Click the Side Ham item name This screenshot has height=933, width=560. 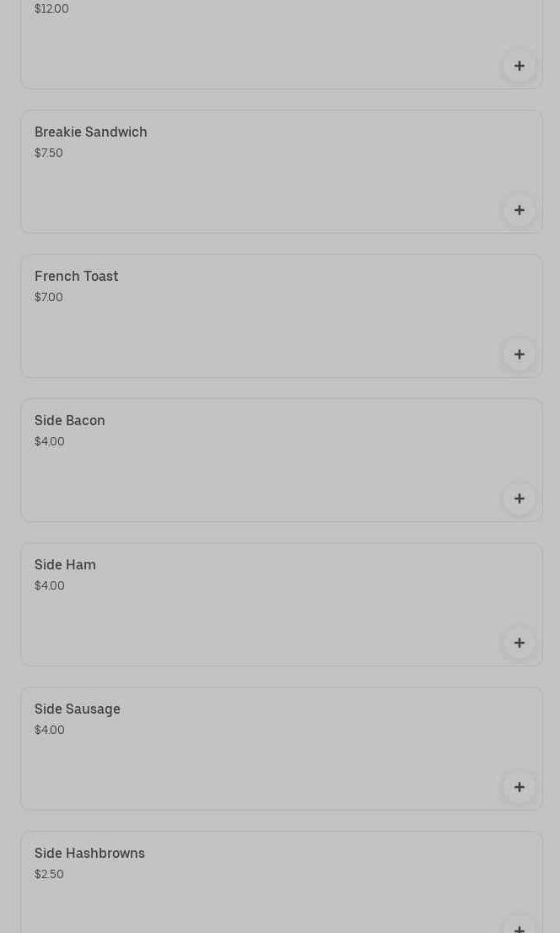65,565
